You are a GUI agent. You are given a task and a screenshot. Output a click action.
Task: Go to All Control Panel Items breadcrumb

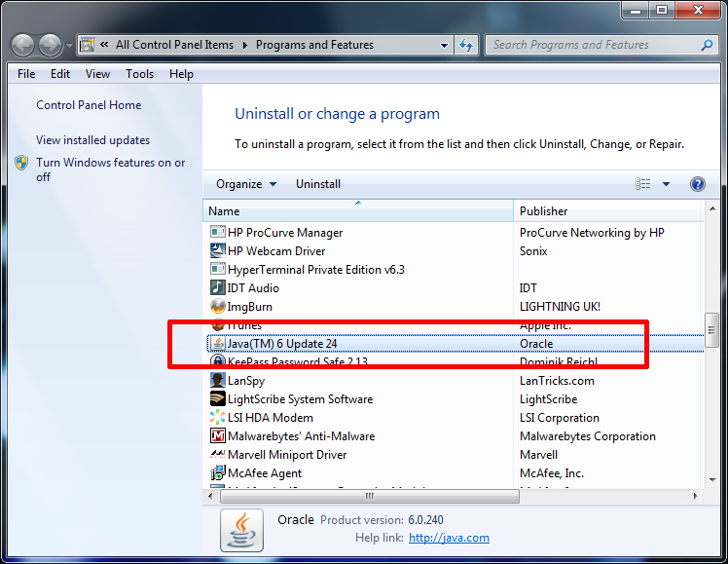(174, 45)
